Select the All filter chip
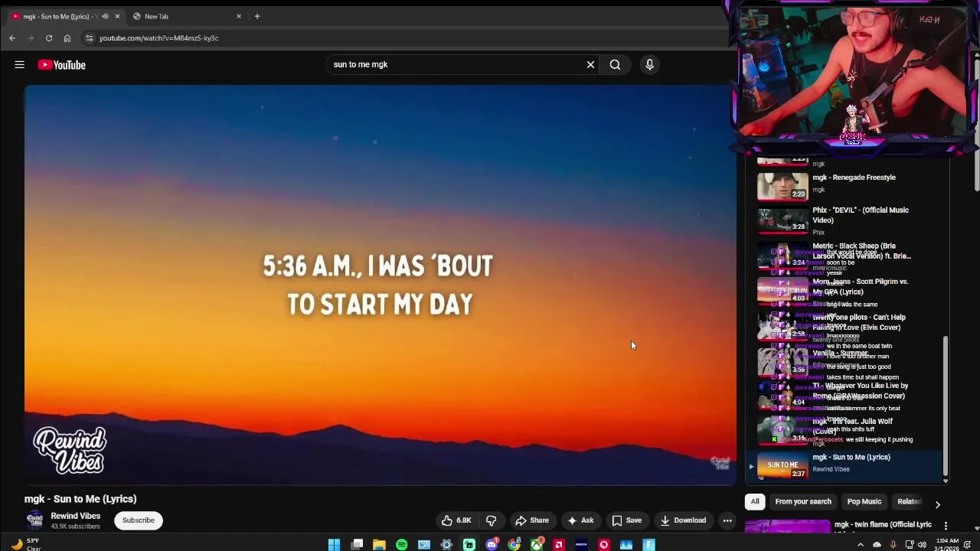 tap(755, 501)
